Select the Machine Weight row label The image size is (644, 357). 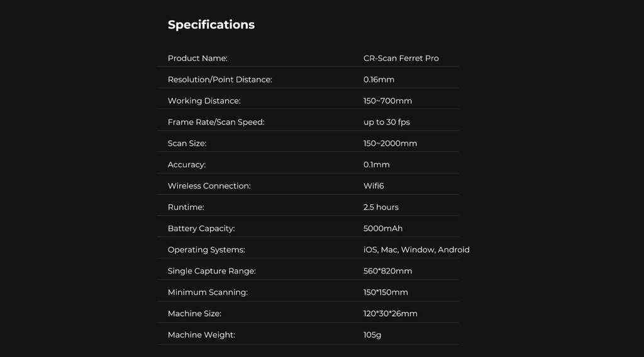coord(201,335)
